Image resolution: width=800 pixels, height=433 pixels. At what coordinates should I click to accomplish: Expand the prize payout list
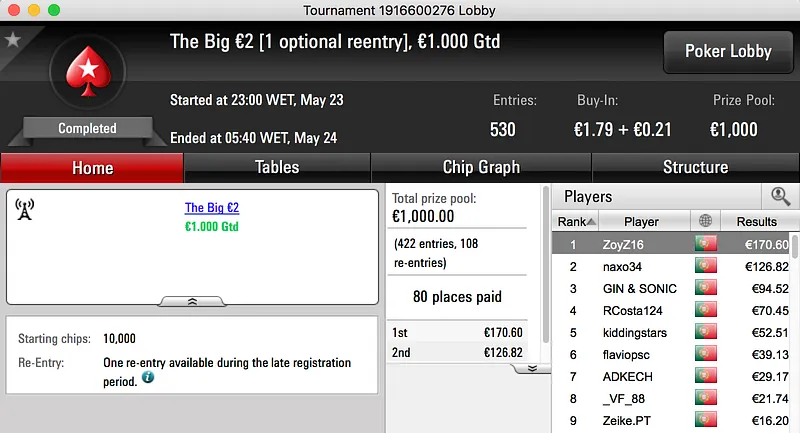[532, 368]
